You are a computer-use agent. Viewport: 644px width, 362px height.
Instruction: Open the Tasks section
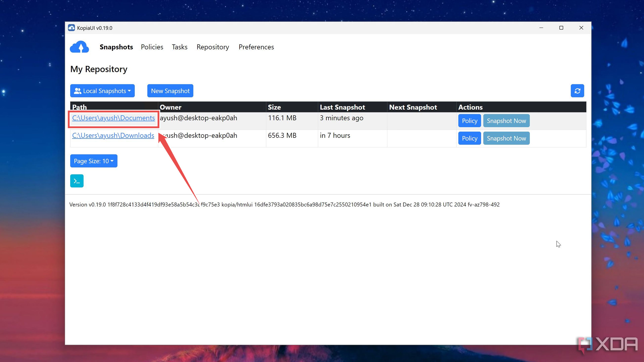pyautogui.click(x=179, y=47)
